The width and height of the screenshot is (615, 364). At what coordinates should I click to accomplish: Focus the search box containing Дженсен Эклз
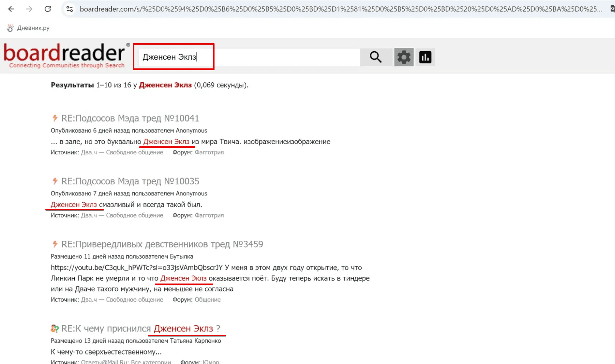249,57
